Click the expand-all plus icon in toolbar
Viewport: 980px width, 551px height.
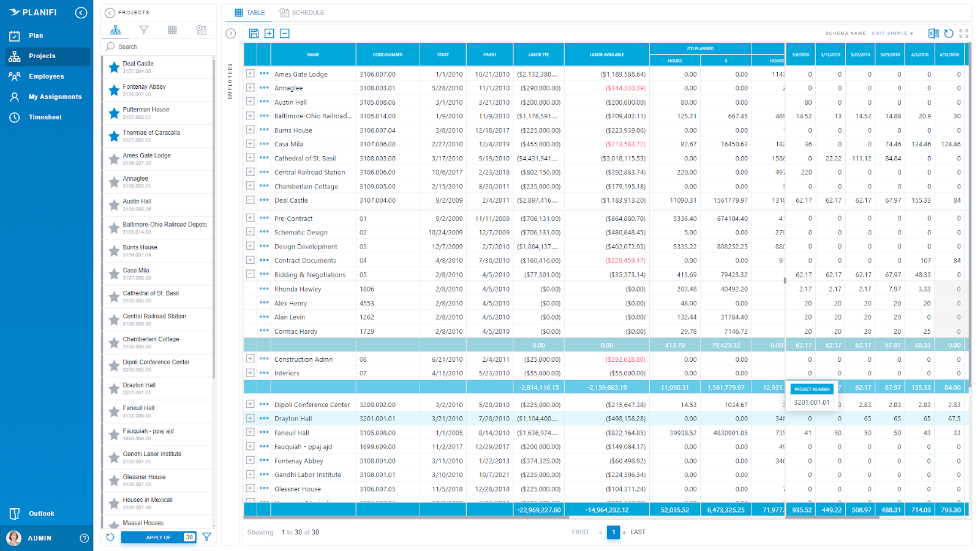point(269,34)
